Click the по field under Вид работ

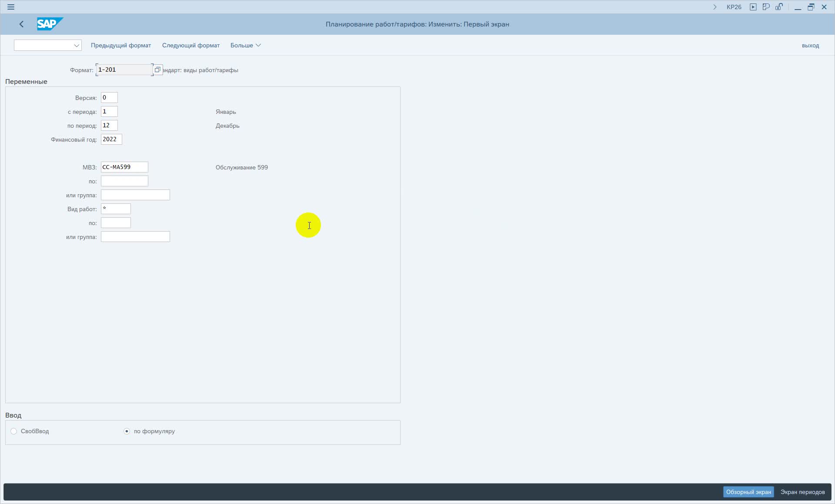tap(116, 223)
